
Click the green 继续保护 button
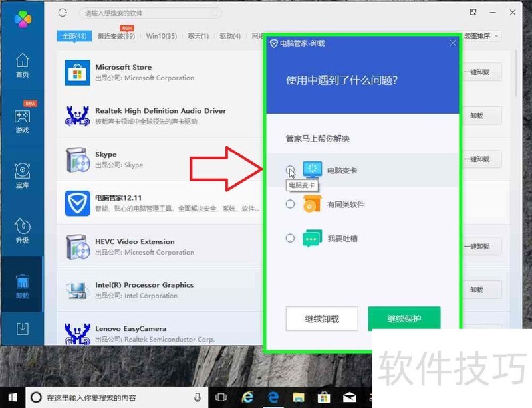tap(404, 318)
